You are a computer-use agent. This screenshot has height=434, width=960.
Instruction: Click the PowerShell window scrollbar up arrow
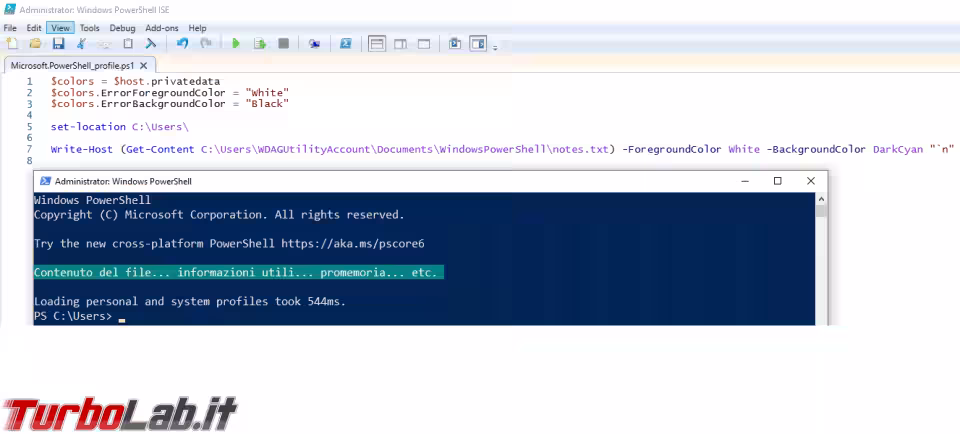pos(821,198)
